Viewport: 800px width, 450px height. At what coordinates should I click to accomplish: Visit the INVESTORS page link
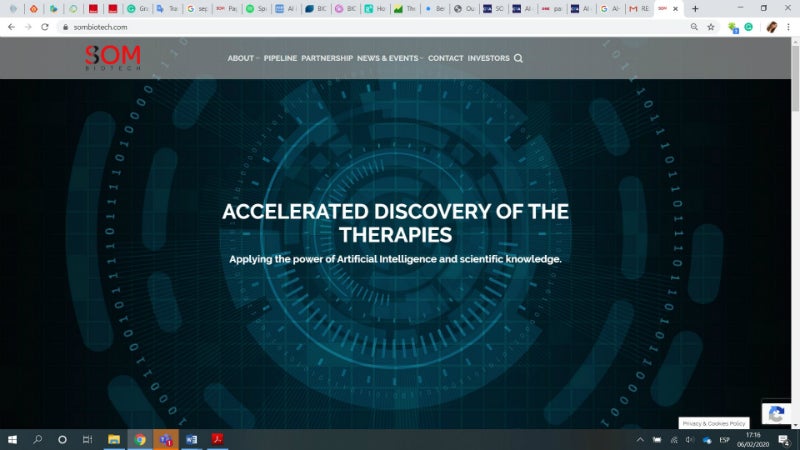pyautogui.click(x=488, y=58)
